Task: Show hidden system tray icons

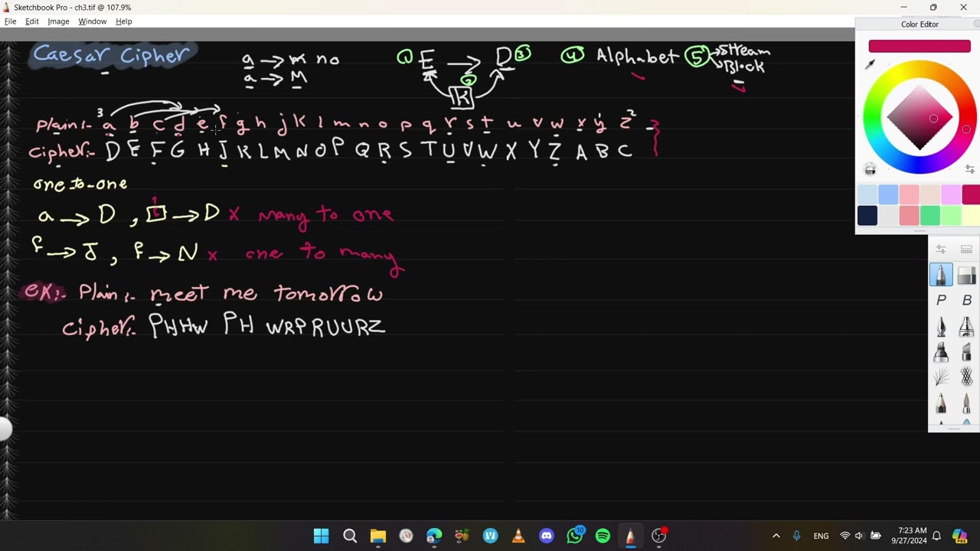Action: [x=776, y=536]
